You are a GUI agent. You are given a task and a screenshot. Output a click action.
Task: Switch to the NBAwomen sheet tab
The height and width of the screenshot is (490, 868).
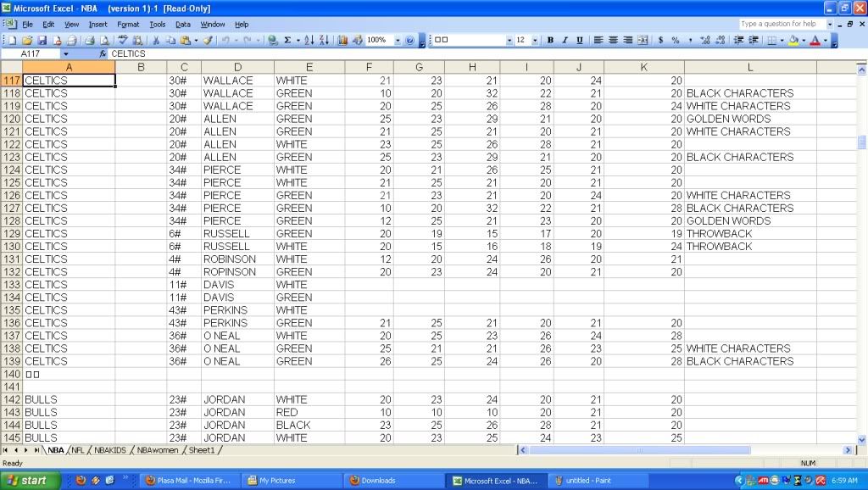pyautogui.click(x=157, y=450)
